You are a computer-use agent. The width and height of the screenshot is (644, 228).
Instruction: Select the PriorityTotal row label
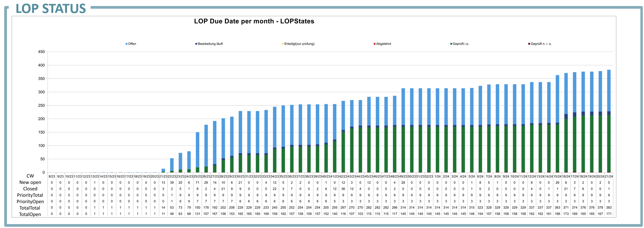pyautogui.click(x=30, y=195)
